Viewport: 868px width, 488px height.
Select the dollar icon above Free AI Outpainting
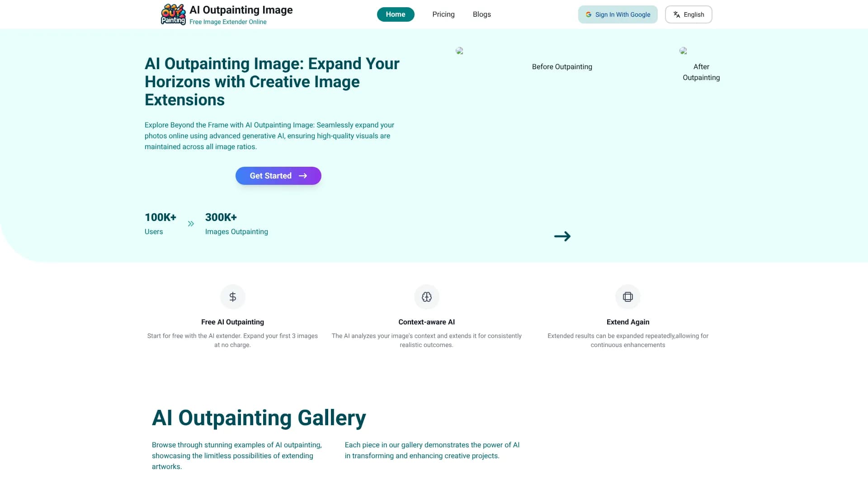pyautogui.click(x=232, y=297)
